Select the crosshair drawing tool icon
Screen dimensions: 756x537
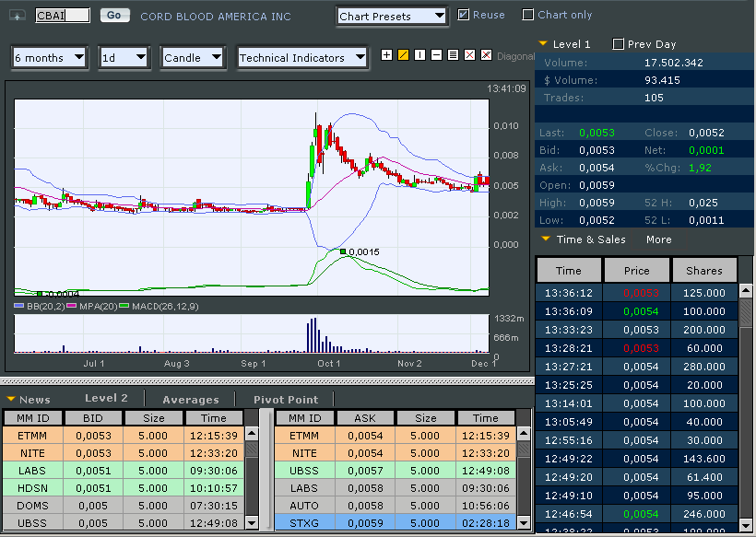point(386,55)
